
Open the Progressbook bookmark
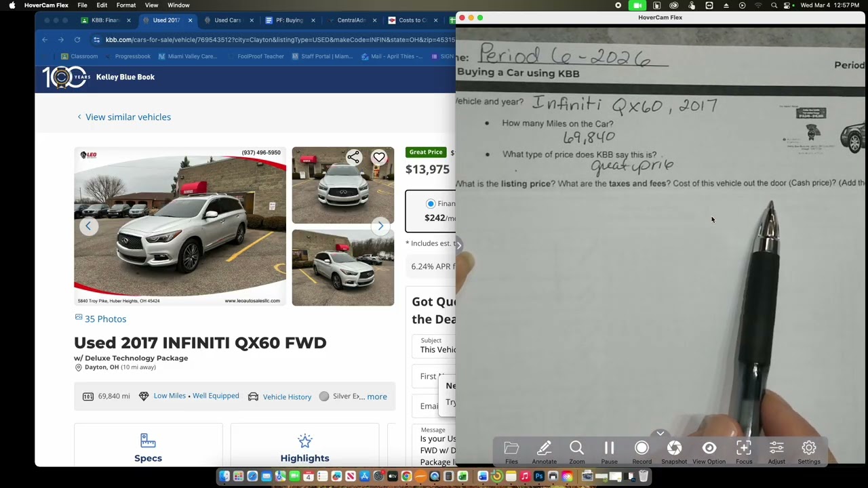click(x=128, y=56)
